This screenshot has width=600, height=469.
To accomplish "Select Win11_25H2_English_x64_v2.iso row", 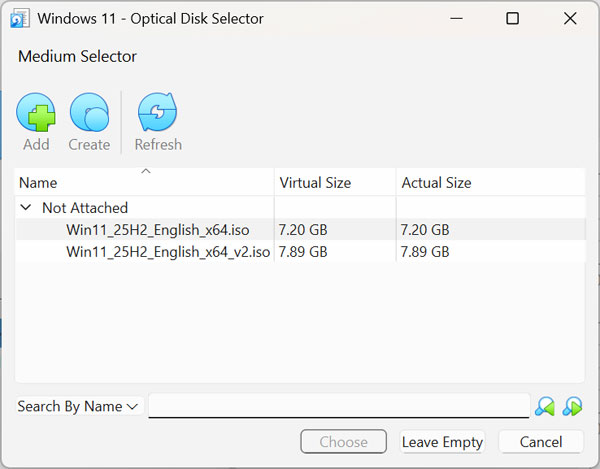I will pyautogui.click(x=300, y=252).
